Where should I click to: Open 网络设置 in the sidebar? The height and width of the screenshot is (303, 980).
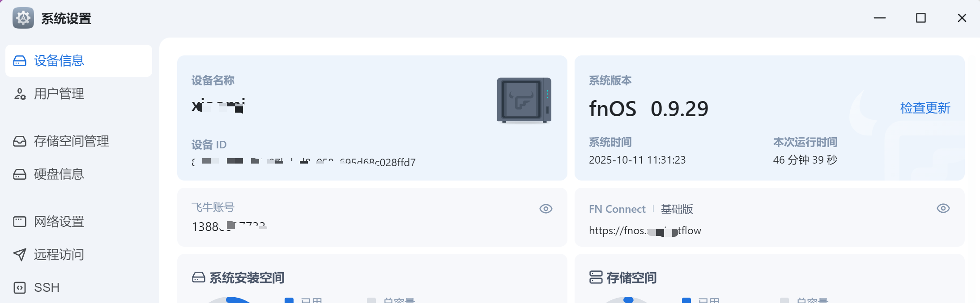point(59,222)
